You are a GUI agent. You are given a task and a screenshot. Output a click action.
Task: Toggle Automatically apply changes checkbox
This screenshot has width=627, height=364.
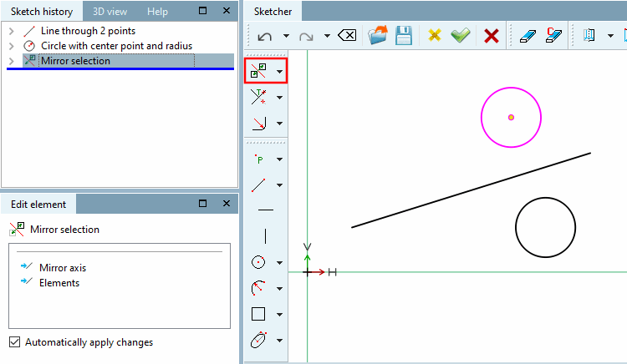[x=15, y=342]
